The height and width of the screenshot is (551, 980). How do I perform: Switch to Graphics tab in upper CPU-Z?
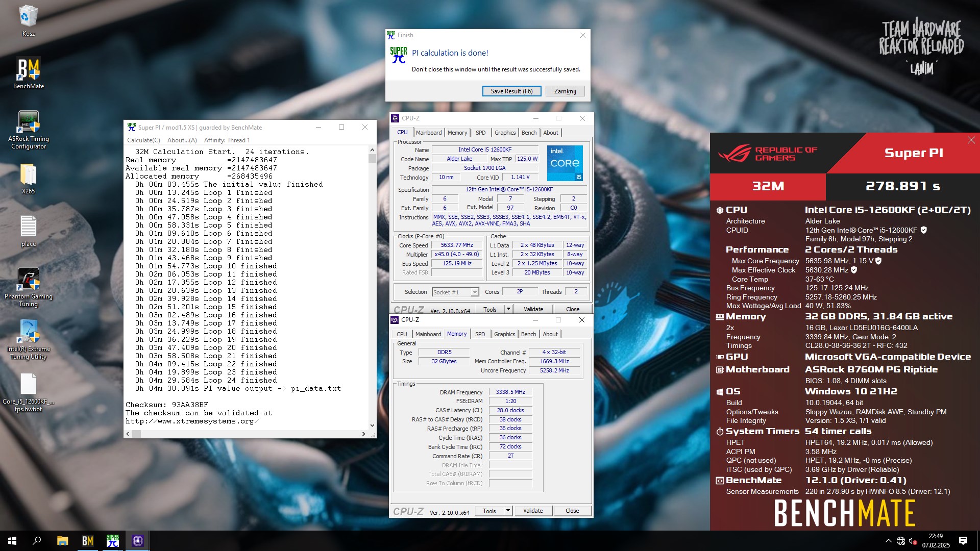[505, 133]
